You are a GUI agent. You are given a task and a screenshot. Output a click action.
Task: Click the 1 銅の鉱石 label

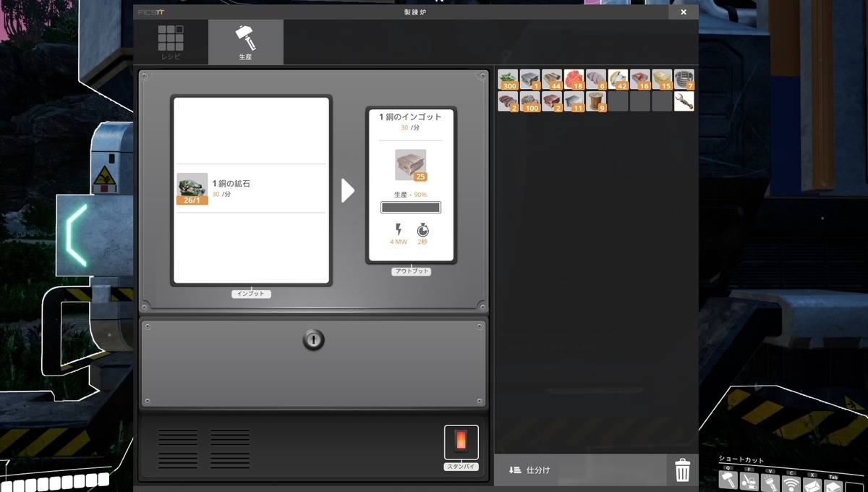pos(231,184)
